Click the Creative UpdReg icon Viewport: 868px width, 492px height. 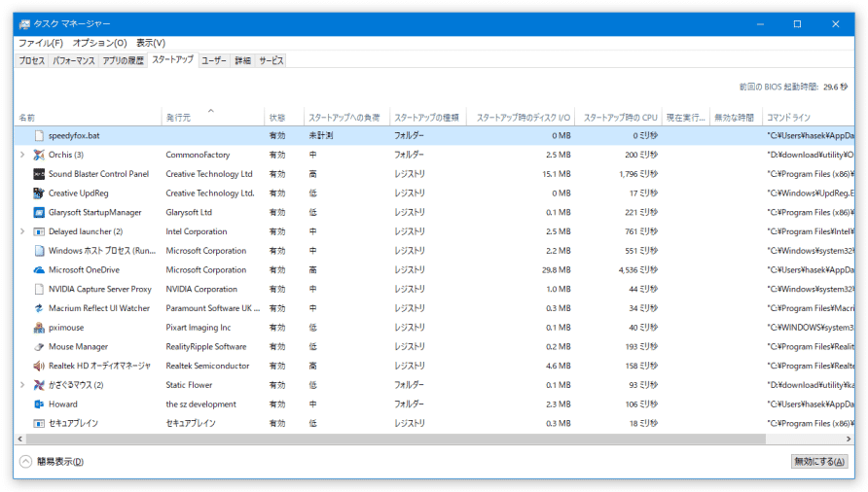coord(39,193)
